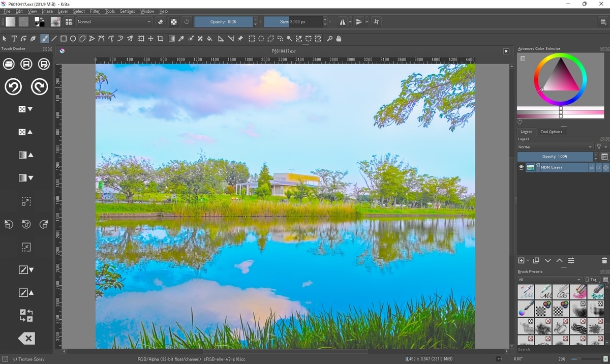Switch to the Layers tab
The width and height of the screenshot is (610, 364).
coord(526,132)
